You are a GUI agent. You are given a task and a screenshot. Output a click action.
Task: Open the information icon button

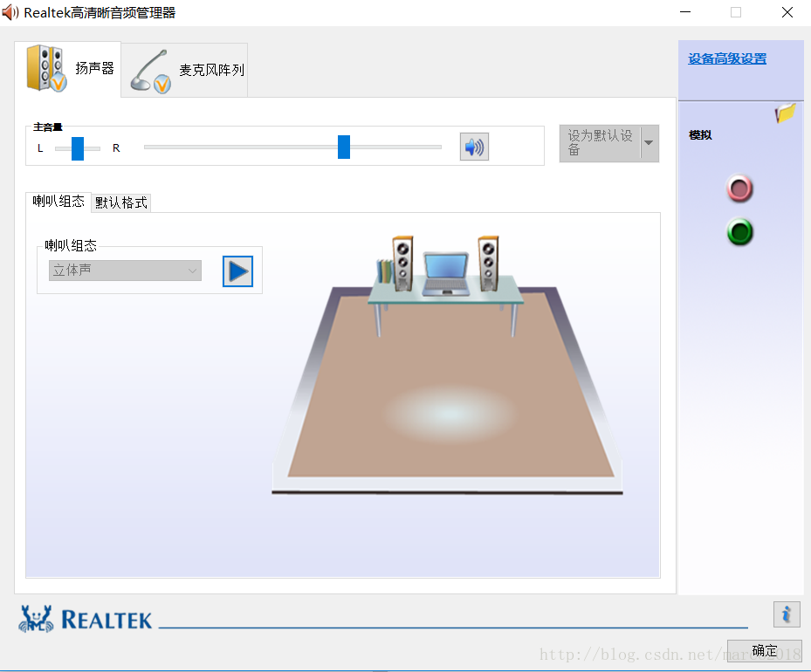787,614
